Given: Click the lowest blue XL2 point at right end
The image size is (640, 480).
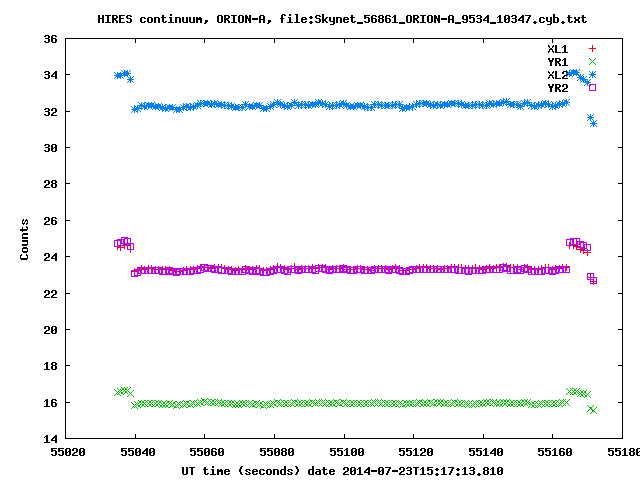Looking at the screenshot, I should pos(593,123).
